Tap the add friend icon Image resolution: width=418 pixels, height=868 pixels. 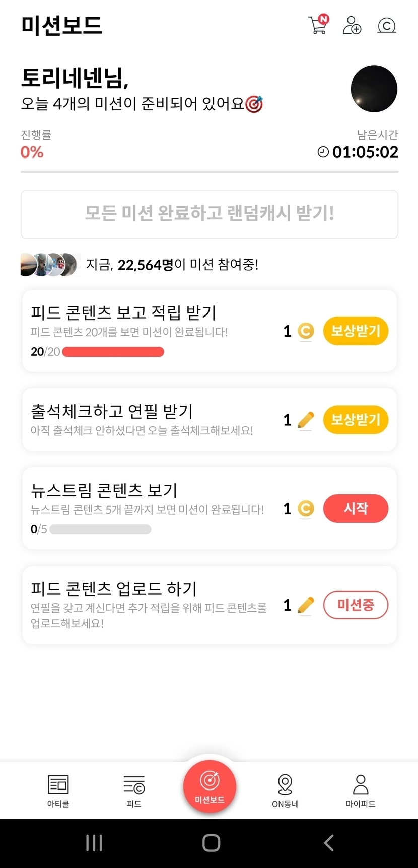point(352,25)
